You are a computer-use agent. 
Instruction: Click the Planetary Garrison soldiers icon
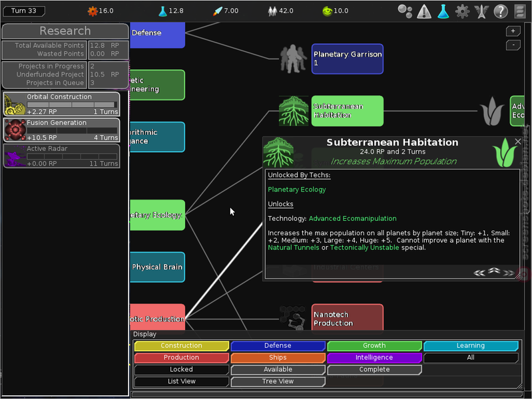click(294, 59)
